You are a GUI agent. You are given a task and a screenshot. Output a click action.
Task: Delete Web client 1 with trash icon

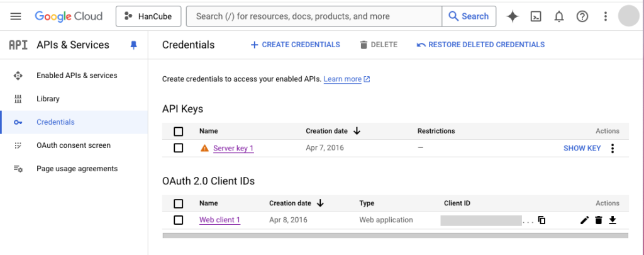[x=599, y=220]
